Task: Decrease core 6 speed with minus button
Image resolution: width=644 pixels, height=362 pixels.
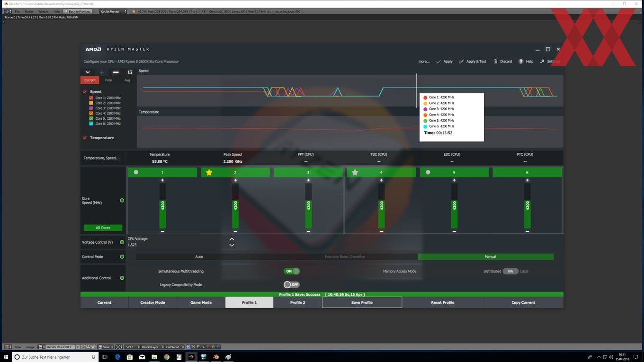Action: [527, 231]
